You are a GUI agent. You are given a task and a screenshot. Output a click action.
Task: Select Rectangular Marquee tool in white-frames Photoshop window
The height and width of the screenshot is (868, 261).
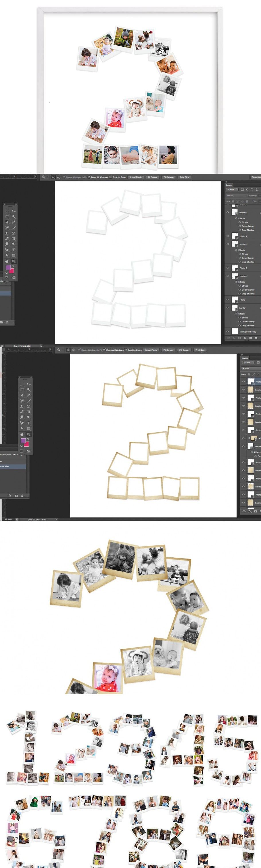(7, 211)
